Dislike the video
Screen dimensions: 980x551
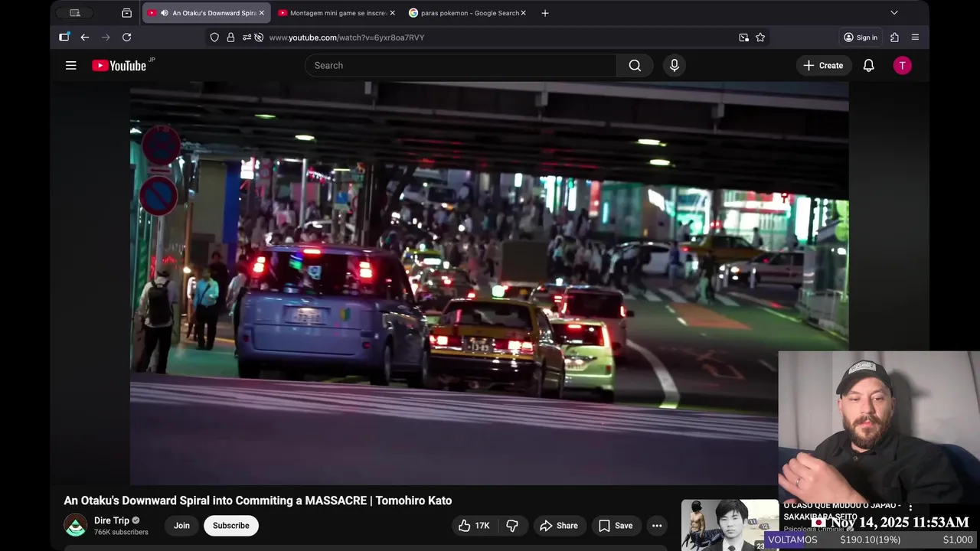512,526
